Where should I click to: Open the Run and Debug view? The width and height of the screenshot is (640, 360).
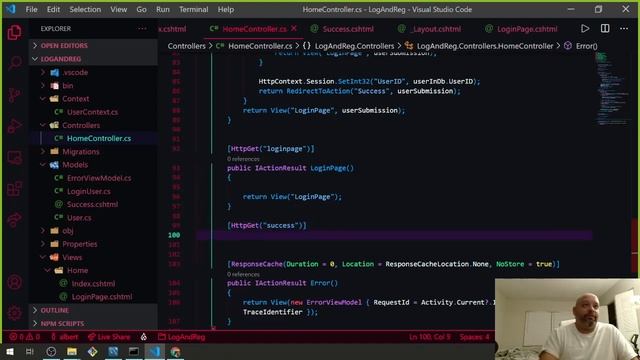click(15, 126)
